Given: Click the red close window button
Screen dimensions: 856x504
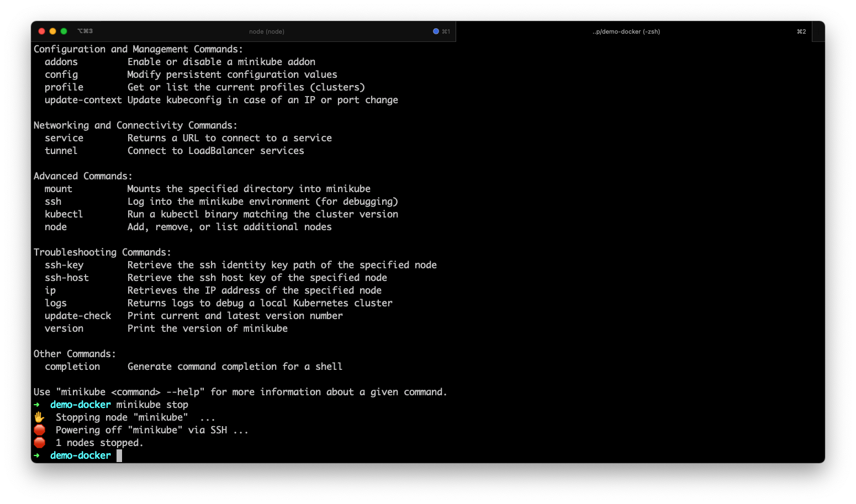Looking at the screenshot, I should [41, 31].
